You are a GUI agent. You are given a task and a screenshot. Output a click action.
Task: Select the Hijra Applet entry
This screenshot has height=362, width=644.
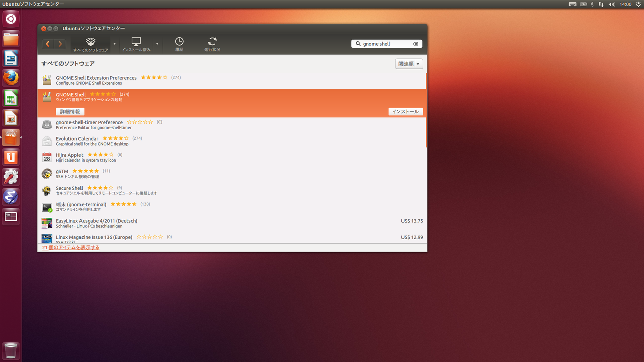pyautogui.click(x=232, y=157)
